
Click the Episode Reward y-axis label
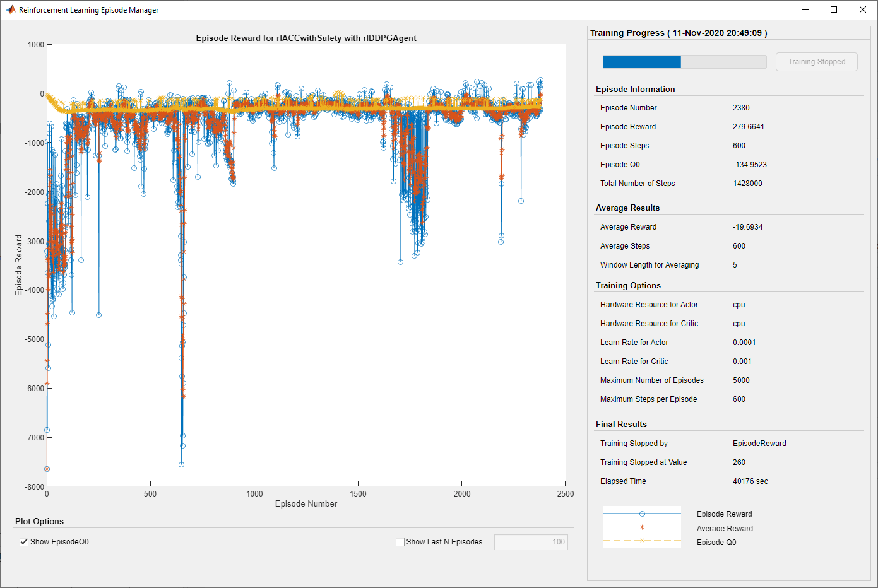pyautogui.click(x=18, y=265)
